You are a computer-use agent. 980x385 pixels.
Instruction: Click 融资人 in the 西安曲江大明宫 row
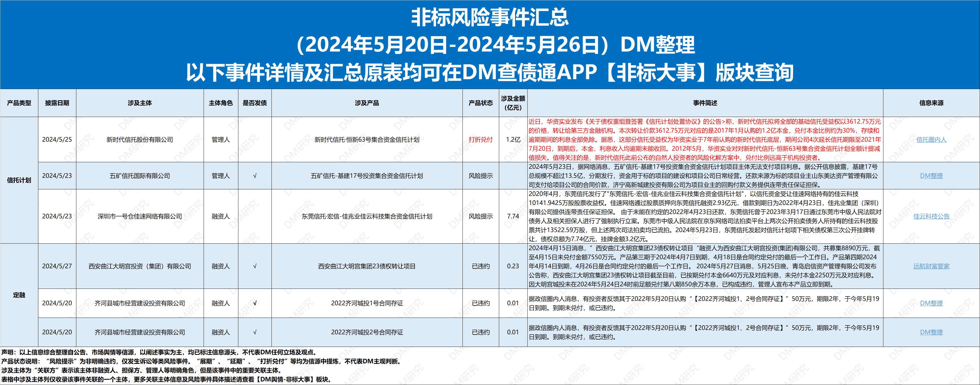point(221,266)
